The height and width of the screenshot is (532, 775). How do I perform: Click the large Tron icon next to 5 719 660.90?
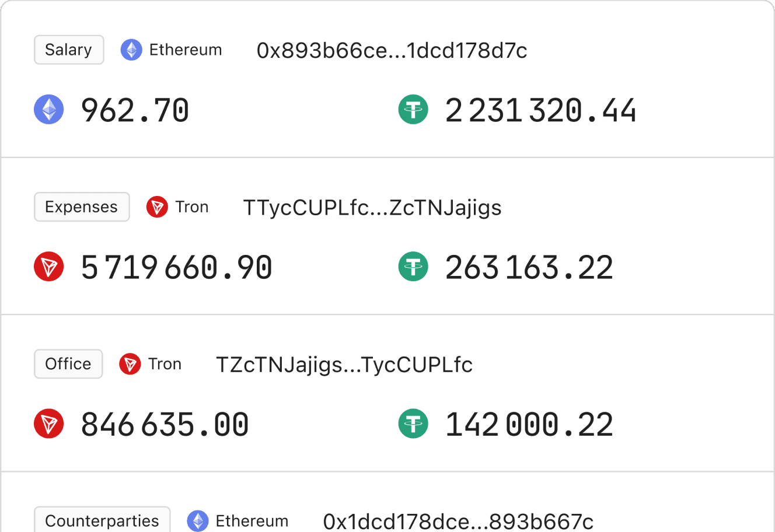coord(49,267)
